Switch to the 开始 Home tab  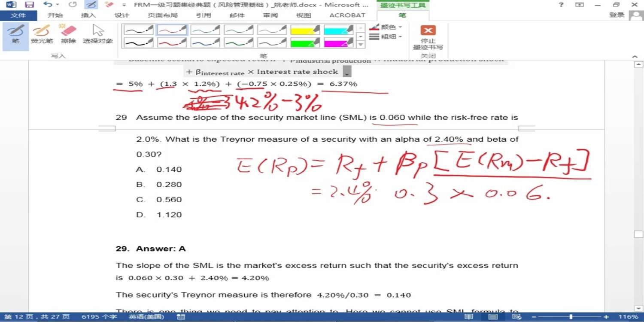click(55, 15)
